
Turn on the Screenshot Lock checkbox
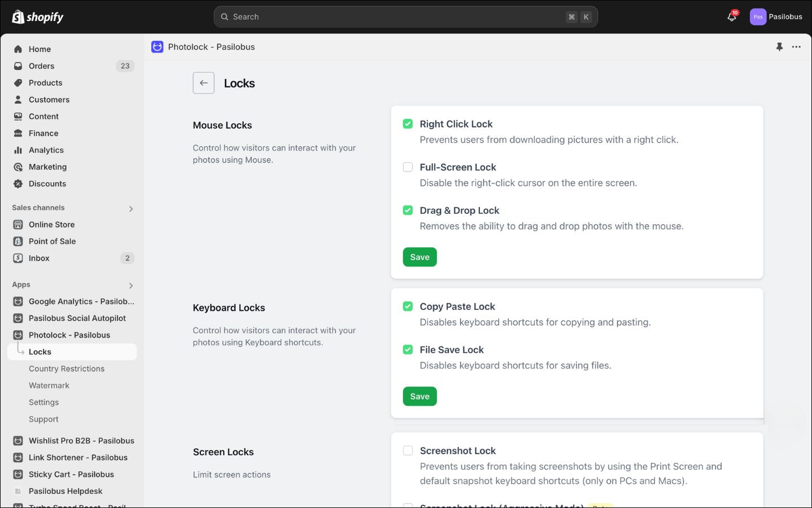tap(408, 450)
